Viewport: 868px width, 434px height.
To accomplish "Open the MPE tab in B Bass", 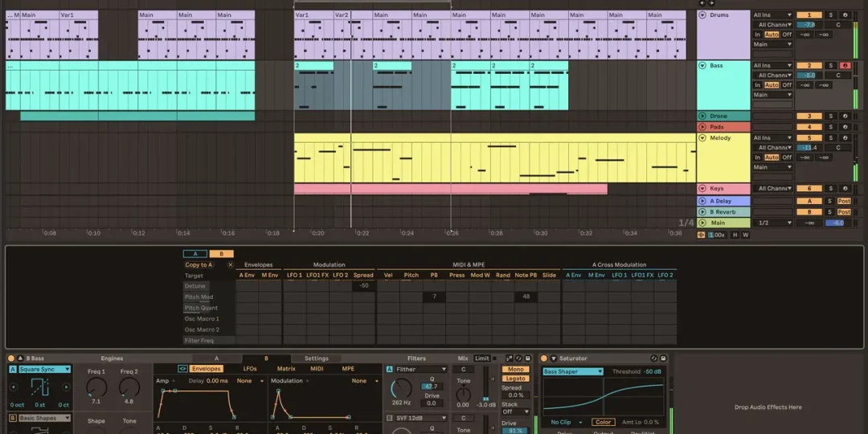I will 348,369.
